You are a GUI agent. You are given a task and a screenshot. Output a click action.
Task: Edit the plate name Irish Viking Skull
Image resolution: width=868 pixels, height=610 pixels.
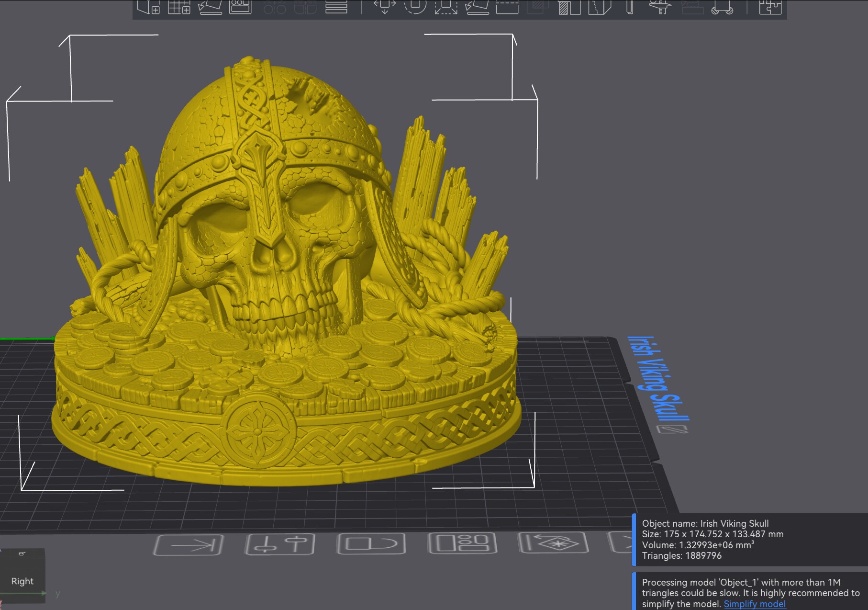[x=673, y=429]
